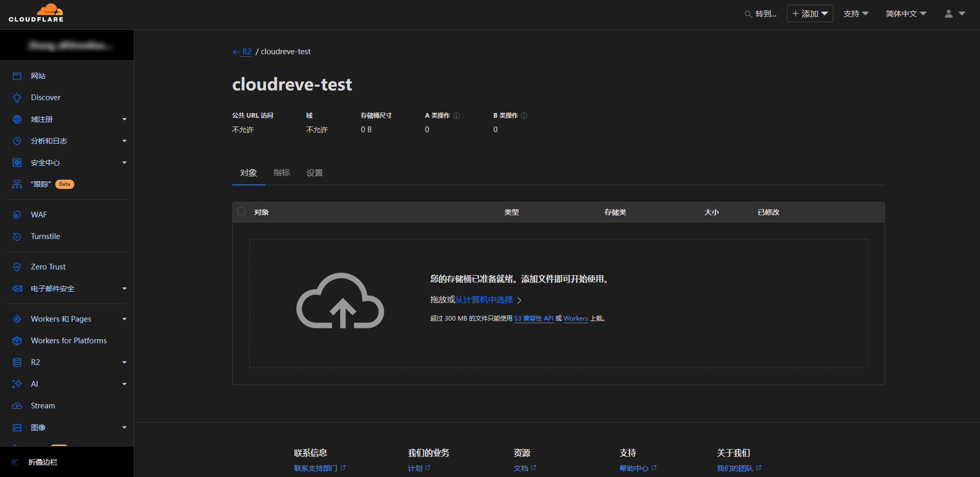
Task: Collapse the sidebar using 折叠边栏
Action: coord(43,462)
